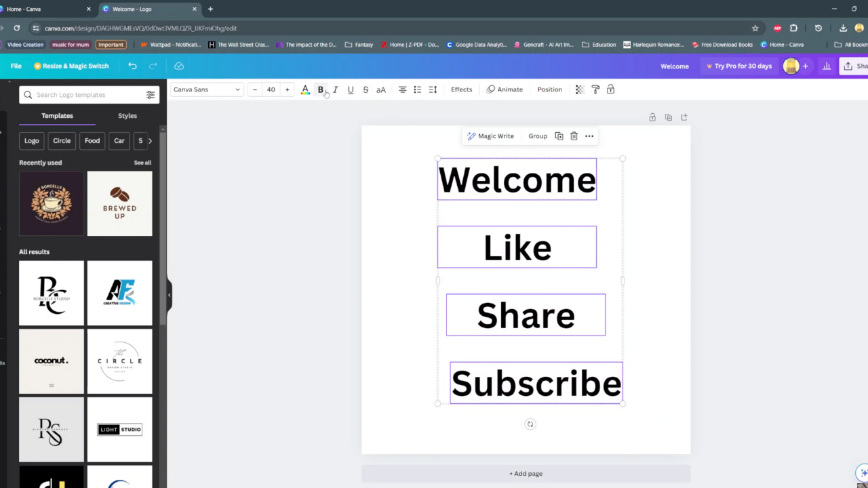Toggle bulleted list formatting
This screenshot has width=868, height=488.
[x=417, y=89]
